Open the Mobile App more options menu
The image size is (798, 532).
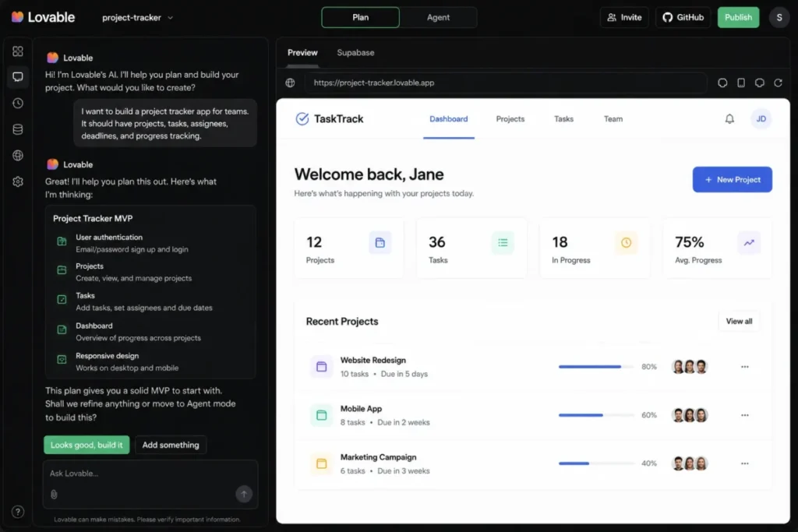click(744, 415)
